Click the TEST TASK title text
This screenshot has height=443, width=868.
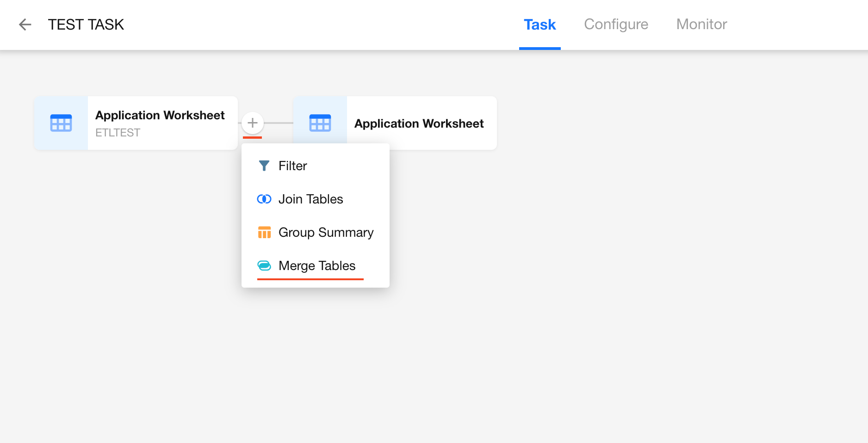(x=86, y=25)
